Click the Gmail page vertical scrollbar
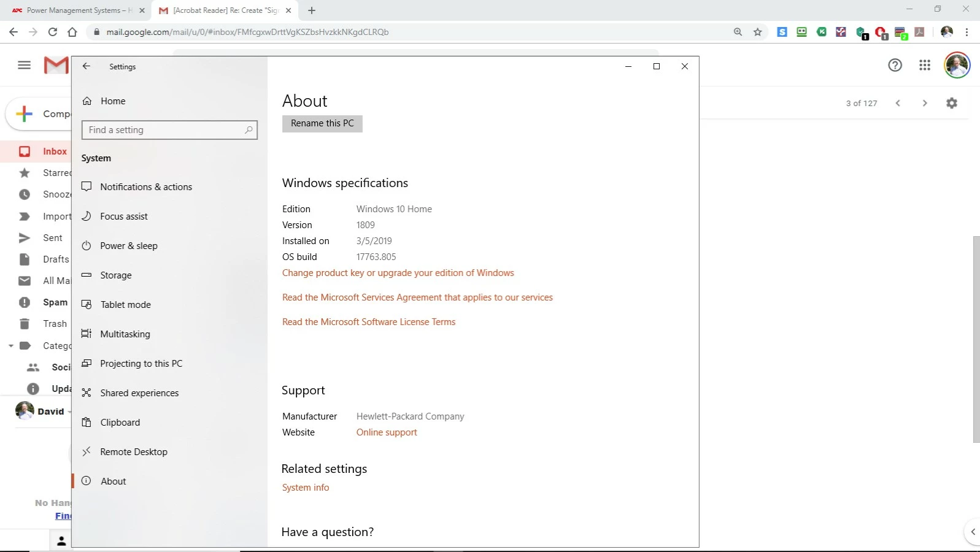Image resolution: width=980 pixels, height=552 pixels. point(976,339)
